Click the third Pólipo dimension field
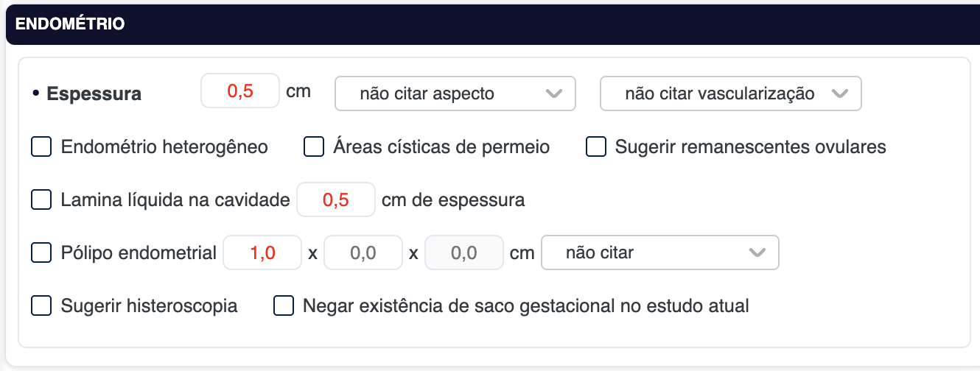This screenshot has height=371, width=980. click(x=464, y=253)
